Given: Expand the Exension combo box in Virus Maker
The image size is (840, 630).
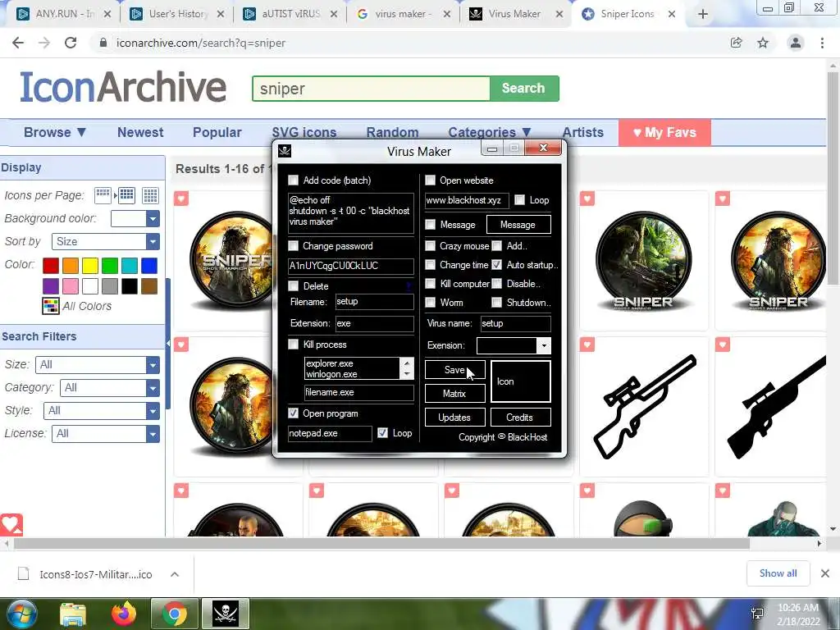Looking at the screenshot, I should coord(544,345).
